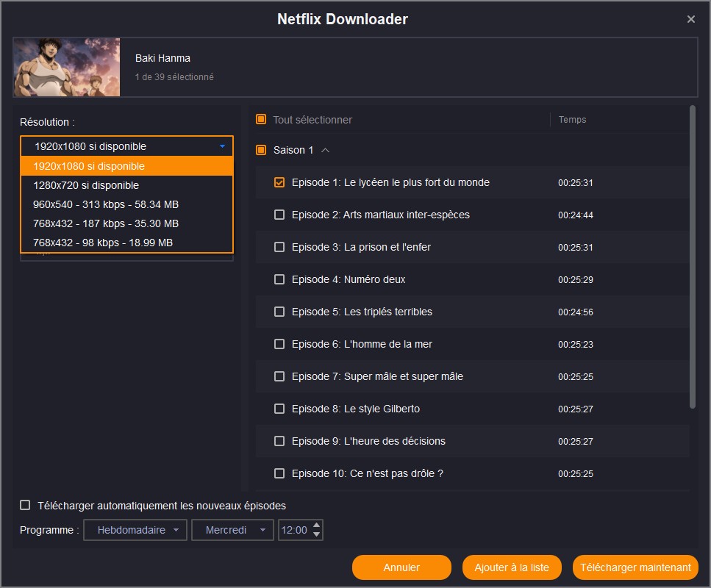711x588 pixels.
Task: Pick 768x432 - 98 kbps option
Action: 126,242
